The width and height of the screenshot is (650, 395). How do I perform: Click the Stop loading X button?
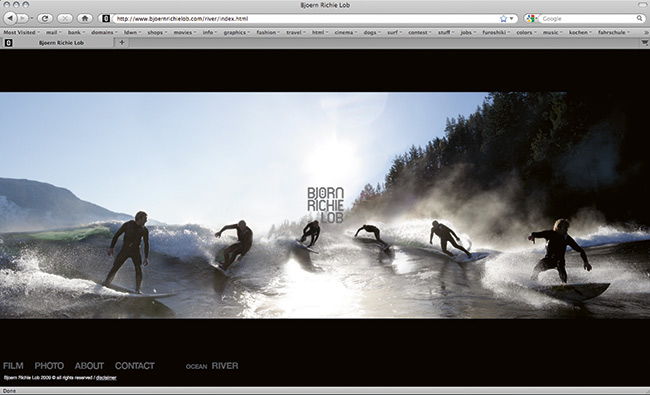[65, 18]
